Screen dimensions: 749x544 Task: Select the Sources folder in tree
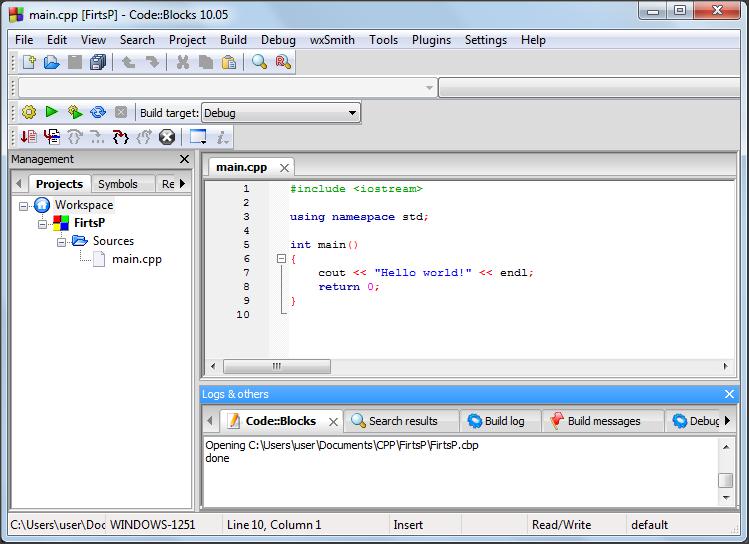pyautogui.click(x=113, y=241)
